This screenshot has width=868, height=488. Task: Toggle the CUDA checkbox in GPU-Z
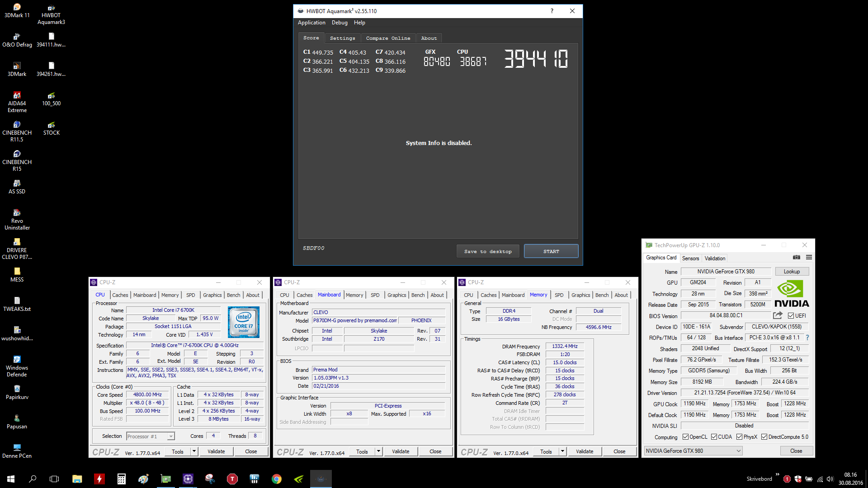(x=714, y=437)
